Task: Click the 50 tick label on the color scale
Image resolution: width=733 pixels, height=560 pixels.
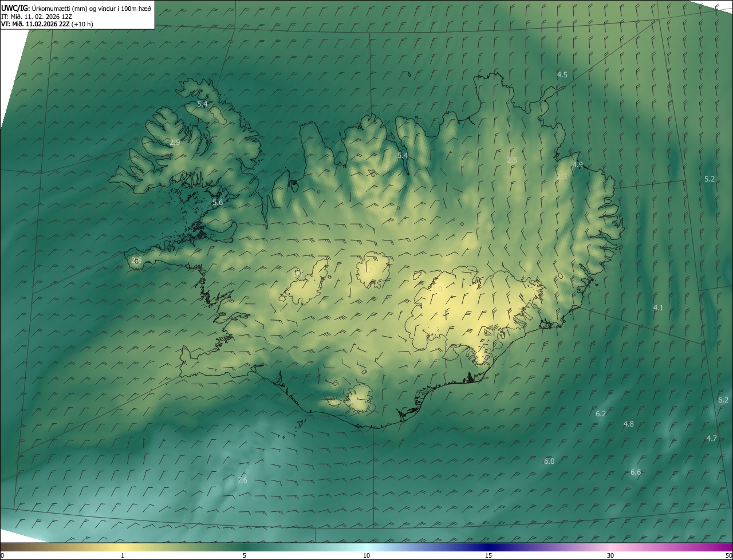Action: 728,555
